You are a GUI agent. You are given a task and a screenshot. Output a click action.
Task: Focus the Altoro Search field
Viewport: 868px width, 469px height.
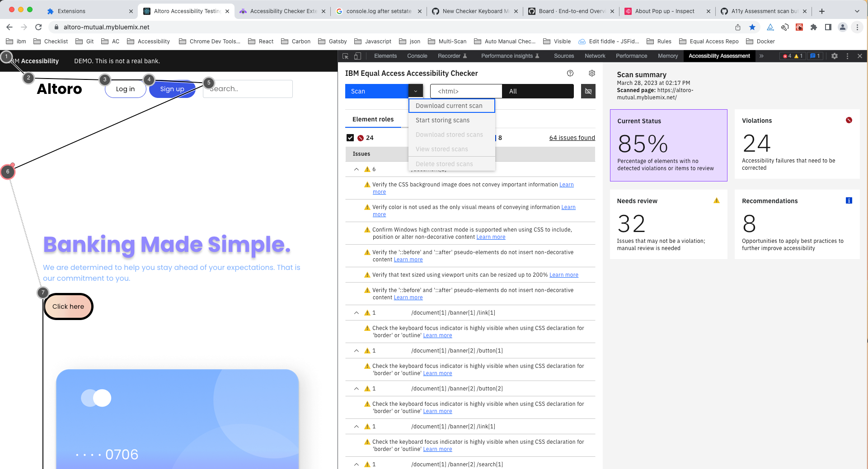[248, 89]
